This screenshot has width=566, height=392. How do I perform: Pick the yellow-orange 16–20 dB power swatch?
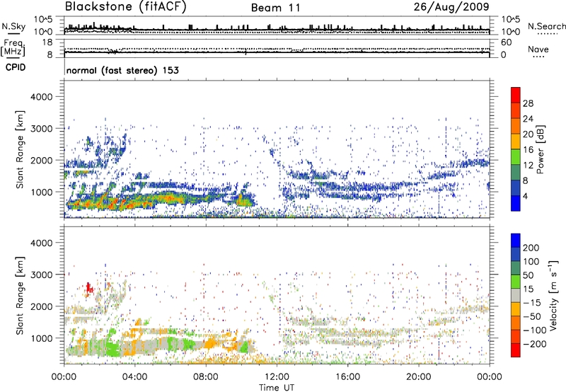pyautogui.click(x=516, y=142)
